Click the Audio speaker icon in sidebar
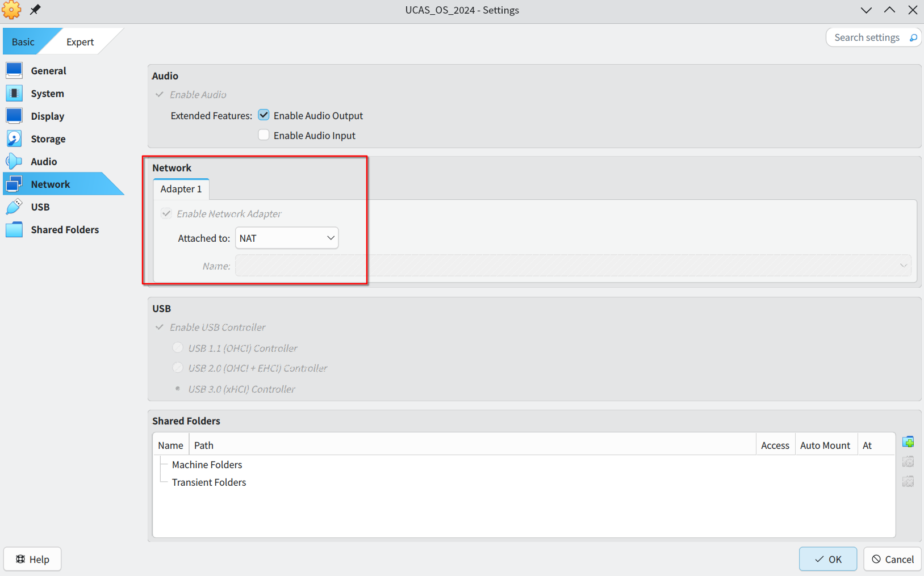 click(14, 161)
